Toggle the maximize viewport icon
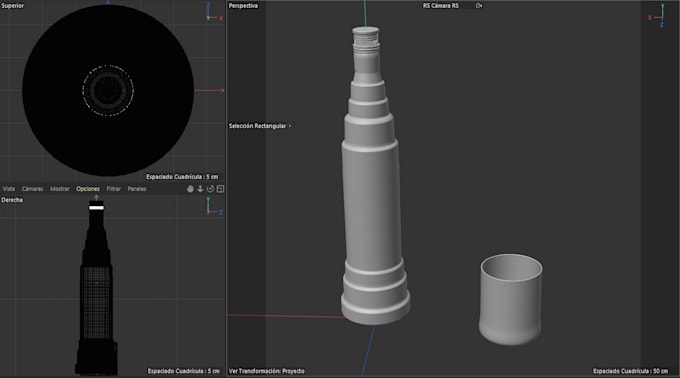Viewport: 680px width, 378px height. 220,189
